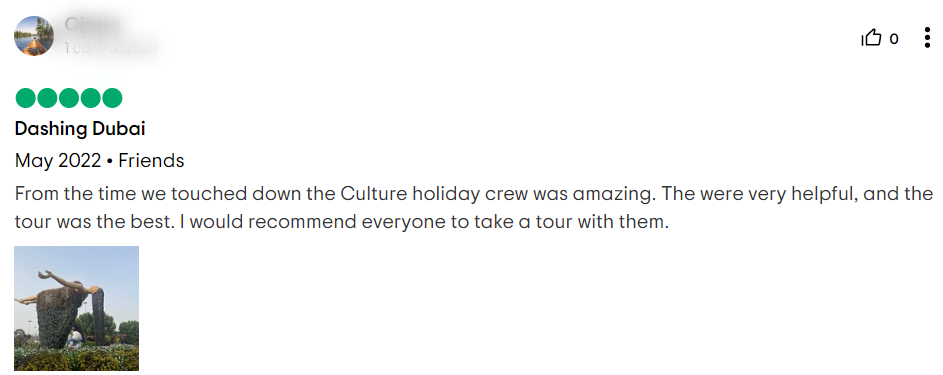Select the May 2022 date text
Screen dimensions: 943x375
coord(58,161)
